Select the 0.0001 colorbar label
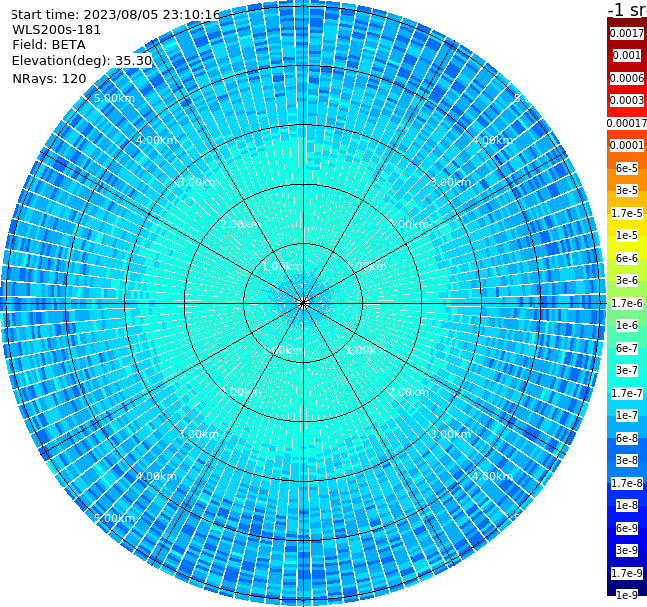 tap(627, 145)
